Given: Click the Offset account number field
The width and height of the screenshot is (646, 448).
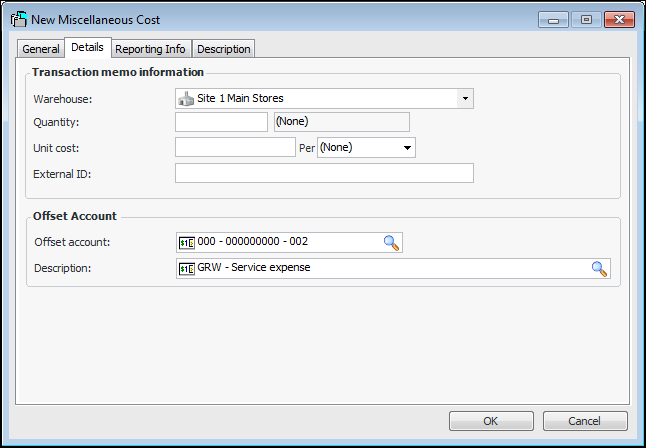Looking at the screenshot, I should pyautogui.click(x=288, y=242).
